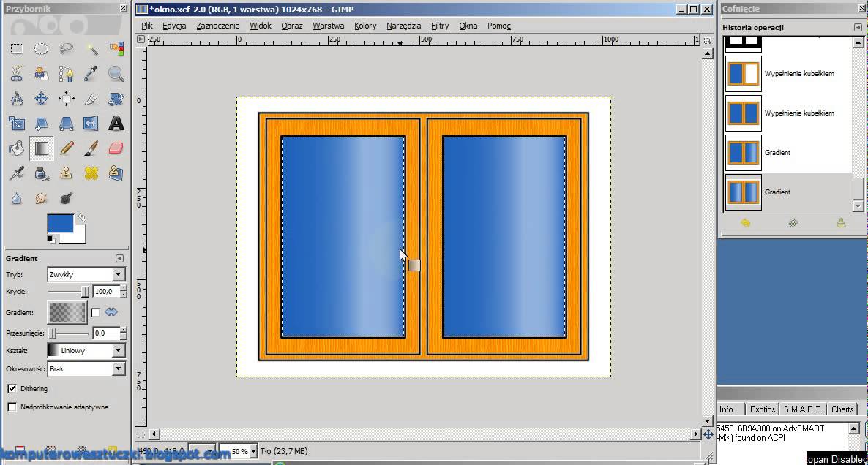The height and width of the screenshot is (465, 868).
Task: Select the Ink tool
Action: click(42, 173)
